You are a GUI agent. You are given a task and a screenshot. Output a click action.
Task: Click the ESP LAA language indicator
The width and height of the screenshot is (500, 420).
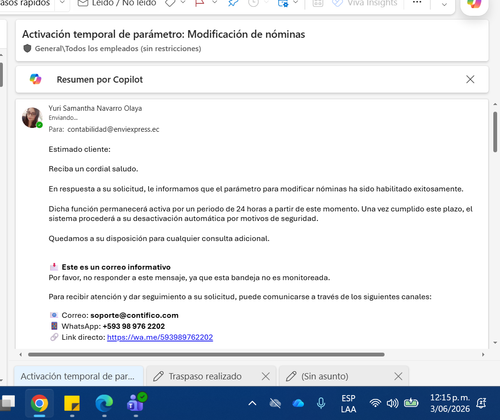[x=348, y=404]
